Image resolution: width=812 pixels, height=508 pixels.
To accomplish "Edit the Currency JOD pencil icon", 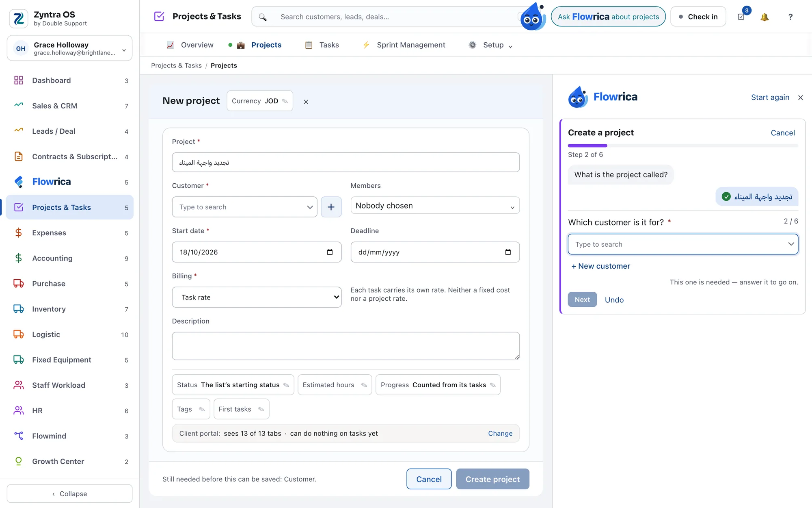I will (285, 101).
